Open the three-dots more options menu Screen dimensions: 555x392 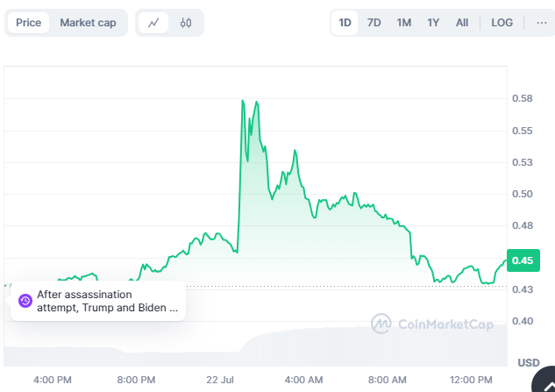pos(541,23)
